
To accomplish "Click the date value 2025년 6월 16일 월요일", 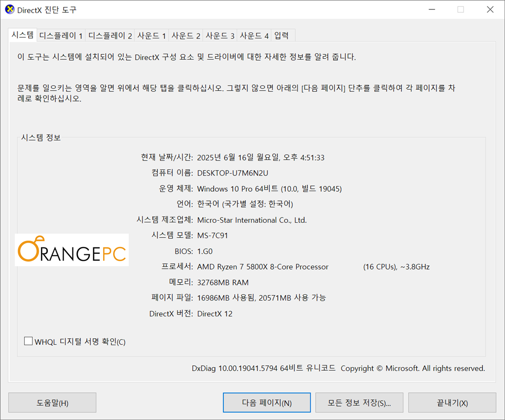I will [238, 157].
